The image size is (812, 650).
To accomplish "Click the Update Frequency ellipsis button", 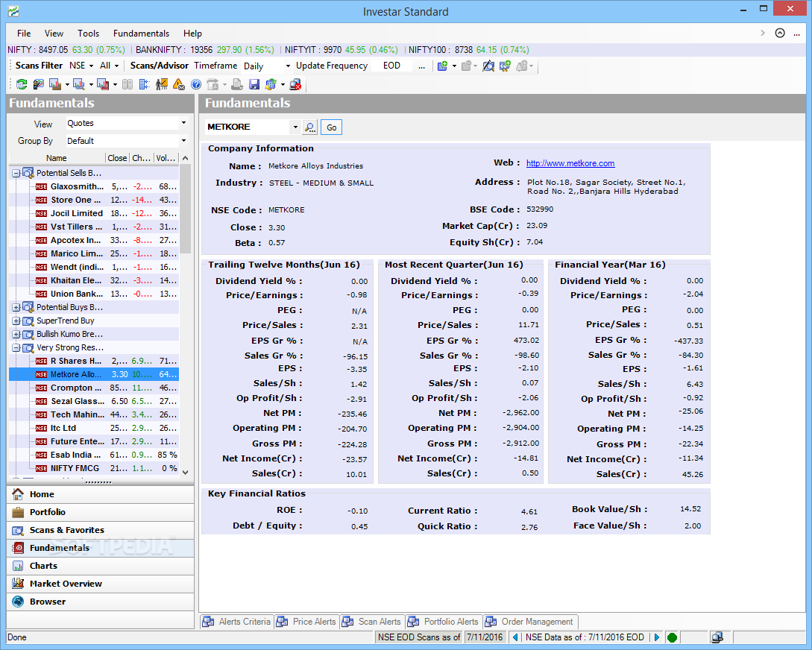I will 421,66.
